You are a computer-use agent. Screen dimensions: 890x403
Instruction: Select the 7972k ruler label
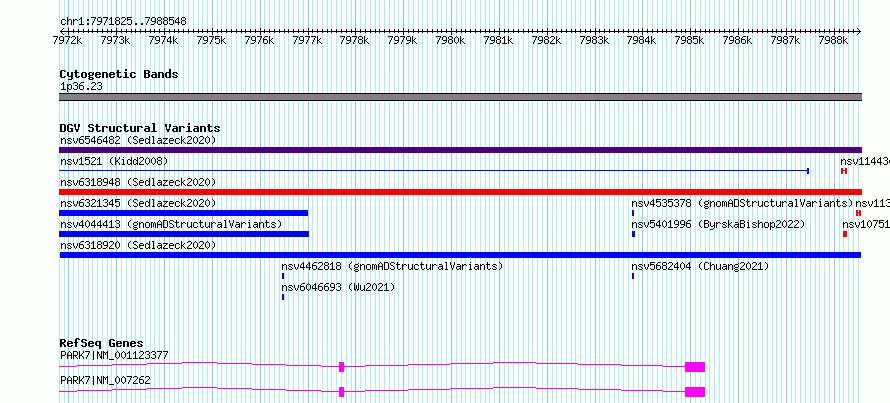tap(68, 40)
